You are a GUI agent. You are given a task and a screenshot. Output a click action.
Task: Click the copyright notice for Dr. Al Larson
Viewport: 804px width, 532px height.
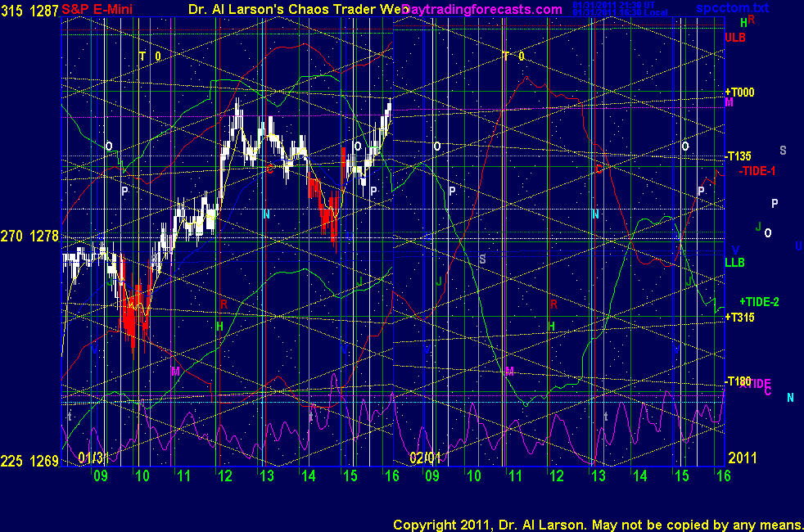point(598,525)
